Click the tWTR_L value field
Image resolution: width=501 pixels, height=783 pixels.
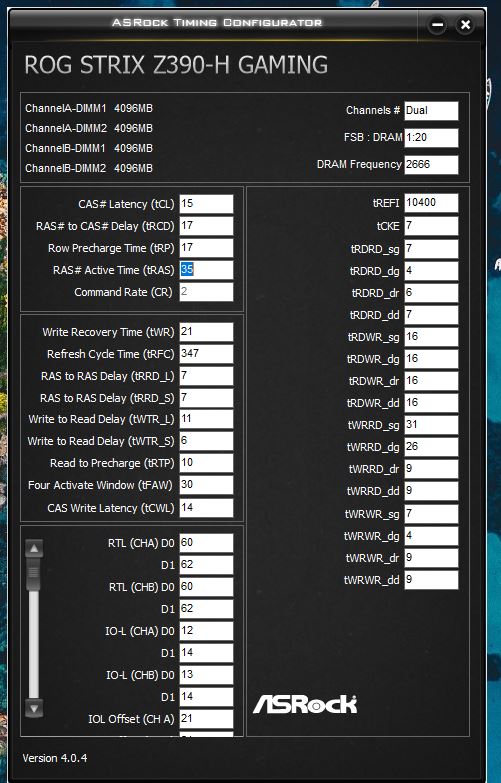click(x=206, y=419)
